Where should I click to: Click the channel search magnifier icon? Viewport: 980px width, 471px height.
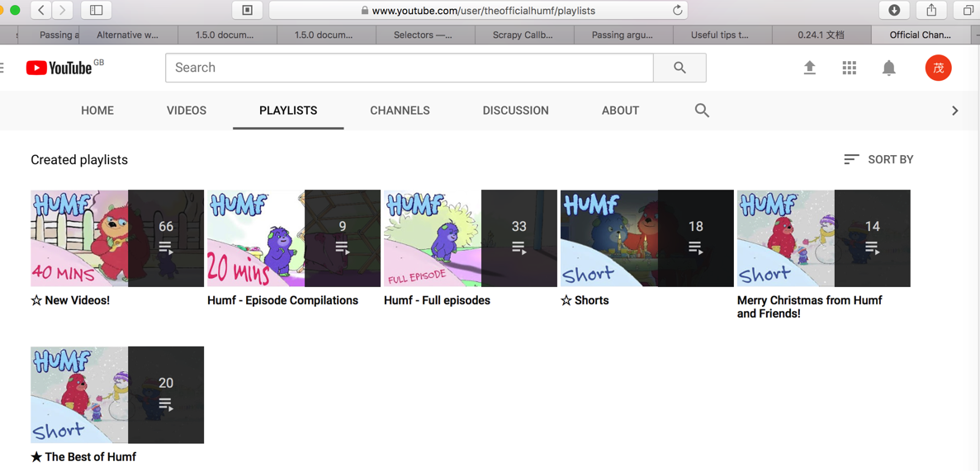pos(702,111)
